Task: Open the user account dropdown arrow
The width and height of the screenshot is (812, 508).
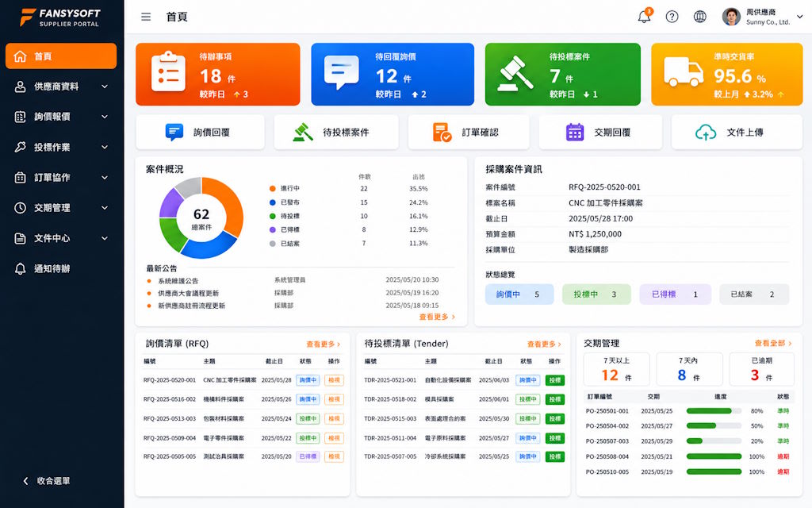Action: 799,17
